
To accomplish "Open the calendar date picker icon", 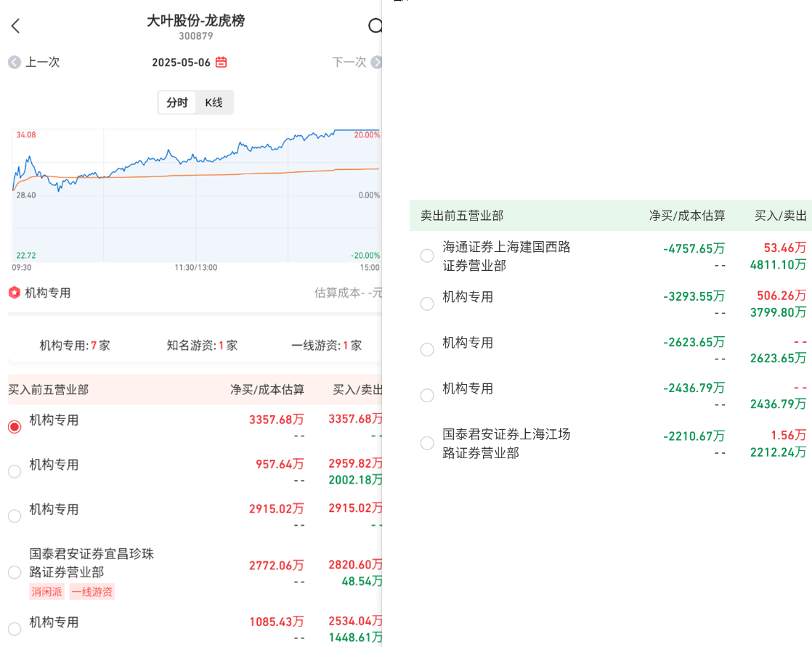I will click(222, 62).
